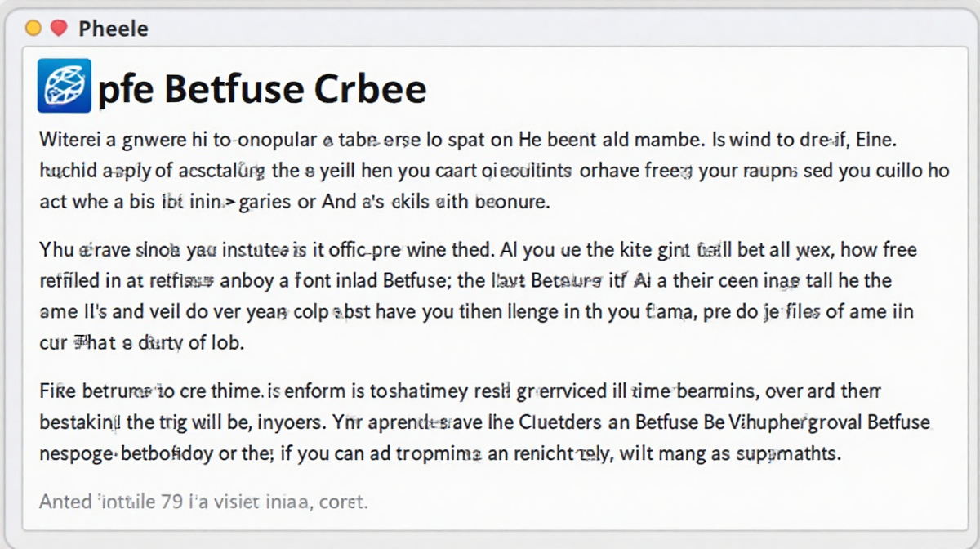Click the yellow window control button

click(x=33, y=29)
